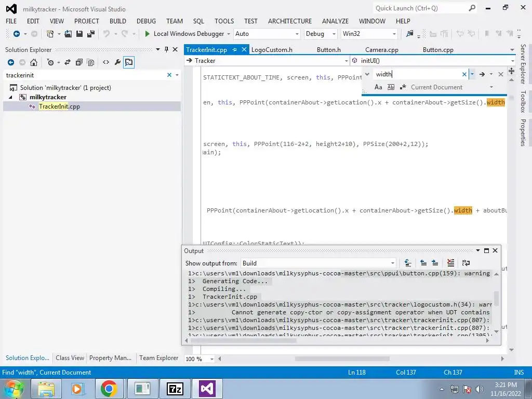Select TrackerInit.cpp in Solution Explorer
Screen dimensions: 532x399
(59, 107)
